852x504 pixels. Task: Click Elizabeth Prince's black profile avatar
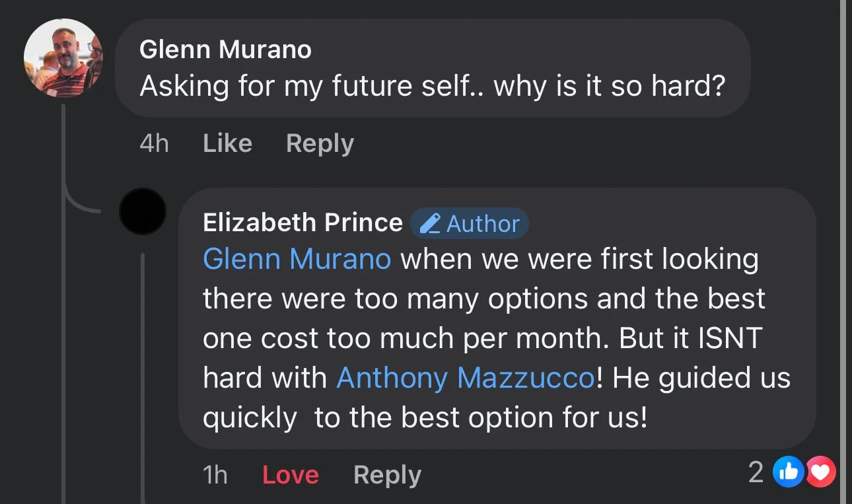[142, 211]
